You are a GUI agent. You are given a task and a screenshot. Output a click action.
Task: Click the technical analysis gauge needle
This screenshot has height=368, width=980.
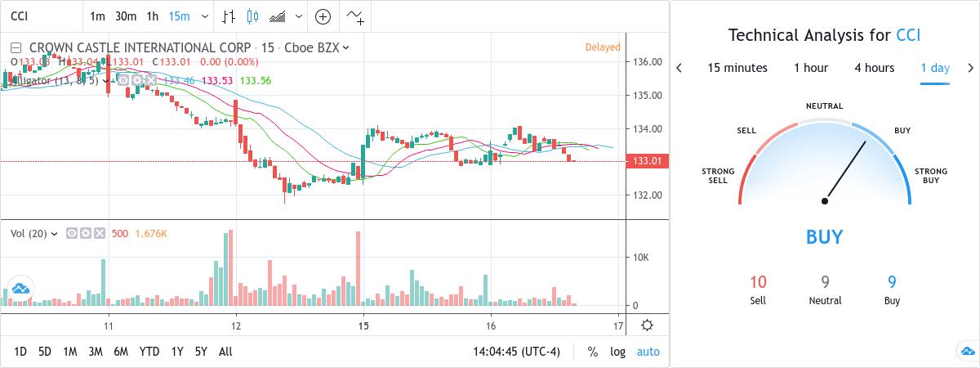[x=846, y=171]
